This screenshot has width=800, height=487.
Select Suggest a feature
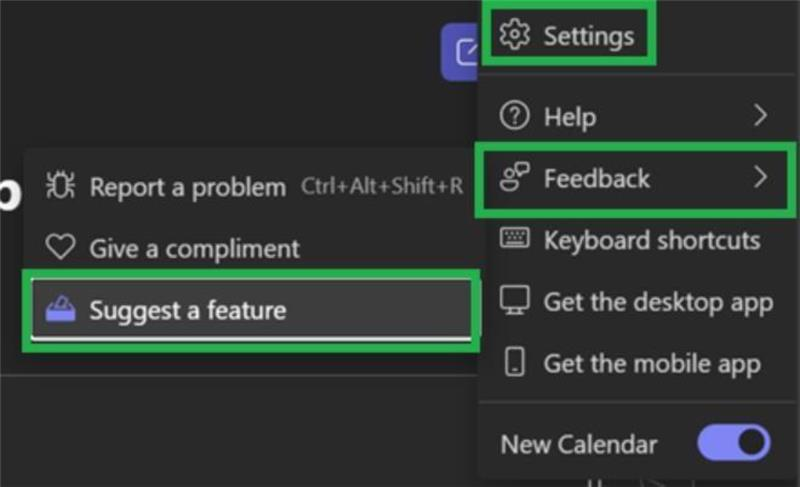pyautogui.click(x=251, y=310)
